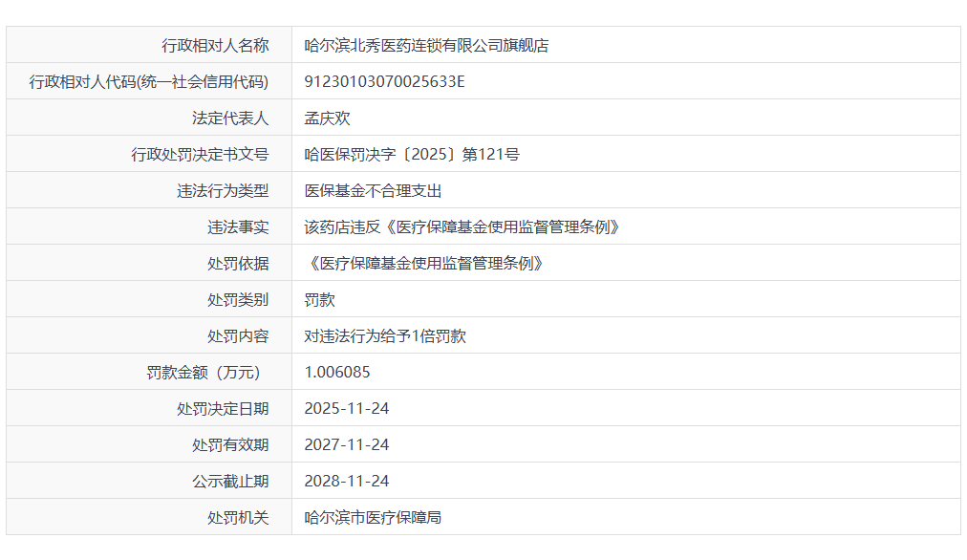Click the 违法事实 value text

(462, 226)
